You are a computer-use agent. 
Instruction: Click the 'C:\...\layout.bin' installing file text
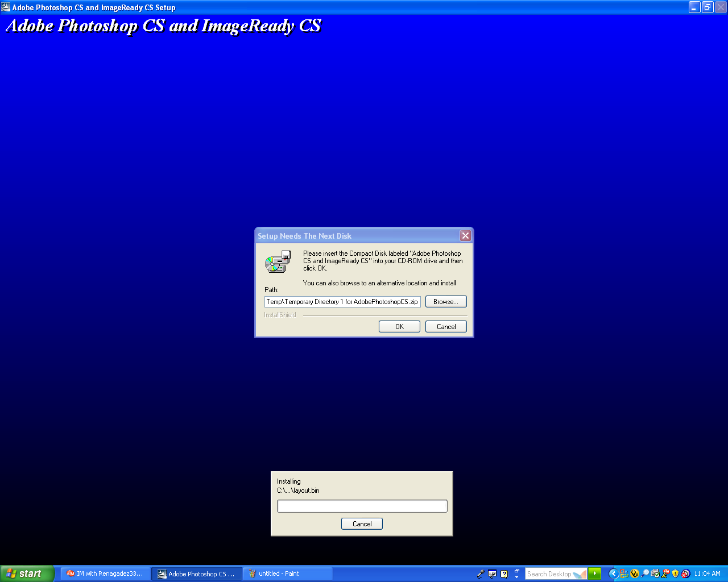298,490
